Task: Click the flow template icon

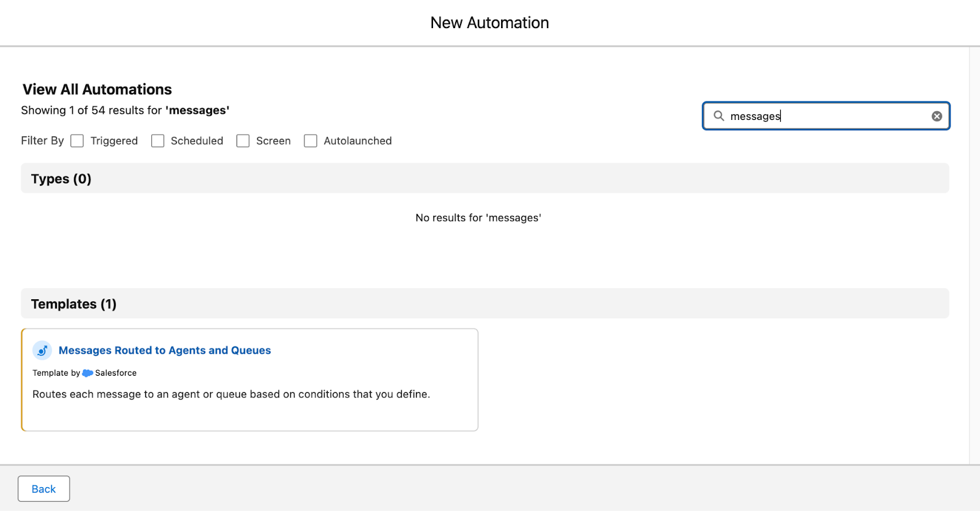Action: pyautogui.click(x=42, y=351)
